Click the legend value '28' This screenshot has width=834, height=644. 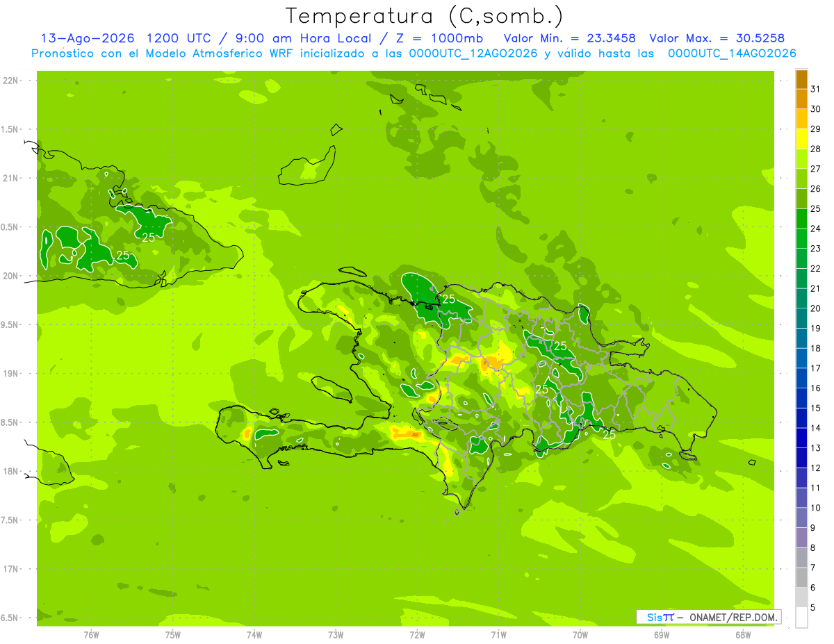click(815, 149)
